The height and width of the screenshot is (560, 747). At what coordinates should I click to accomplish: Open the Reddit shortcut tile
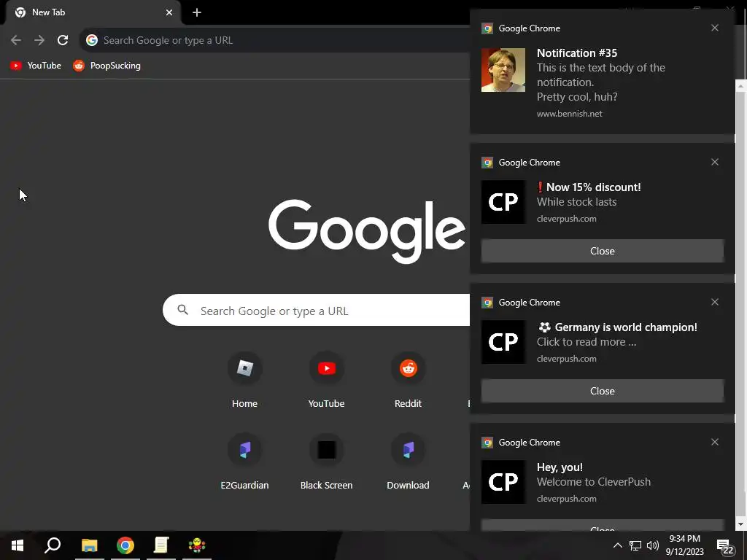pos(408,381)
